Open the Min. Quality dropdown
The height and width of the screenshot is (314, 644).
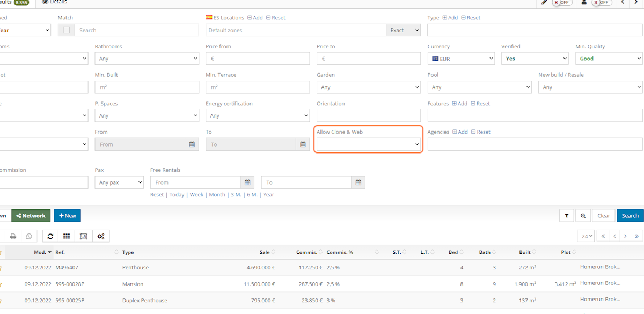pyautogui.click(x=609, y=59)
